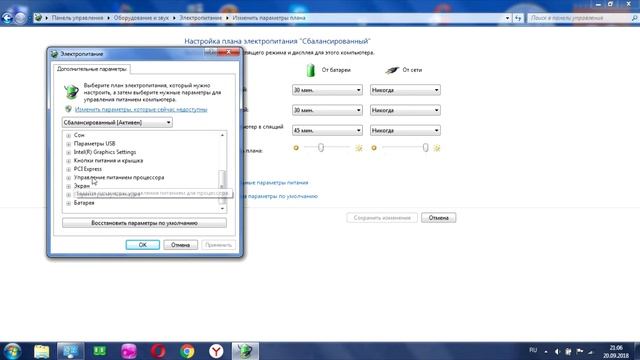The image size is (640, 360).
Task: Open the network signal tray icon
Action: tap(591, 351)
